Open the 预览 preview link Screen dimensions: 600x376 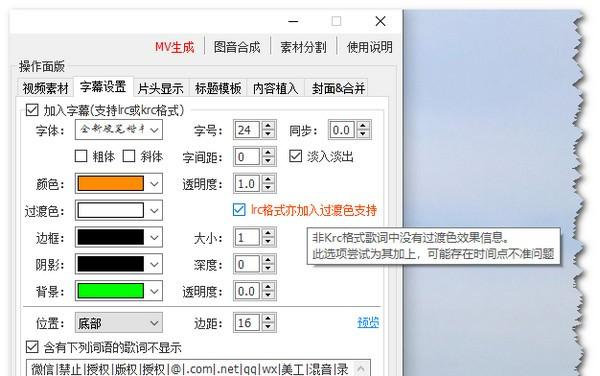point(368,322)
